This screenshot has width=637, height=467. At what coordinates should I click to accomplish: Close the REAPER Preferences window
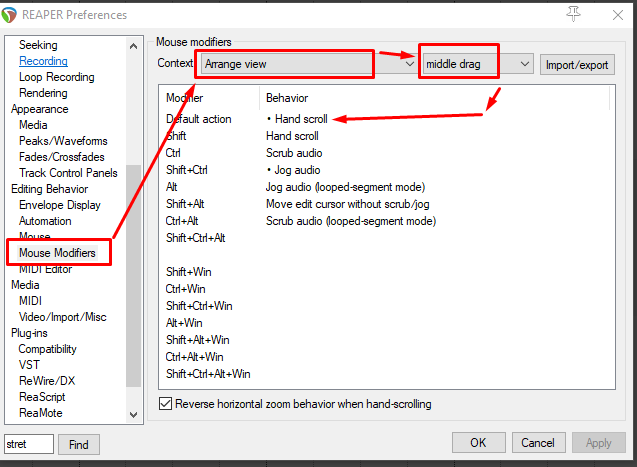click(x=613, y=15)
